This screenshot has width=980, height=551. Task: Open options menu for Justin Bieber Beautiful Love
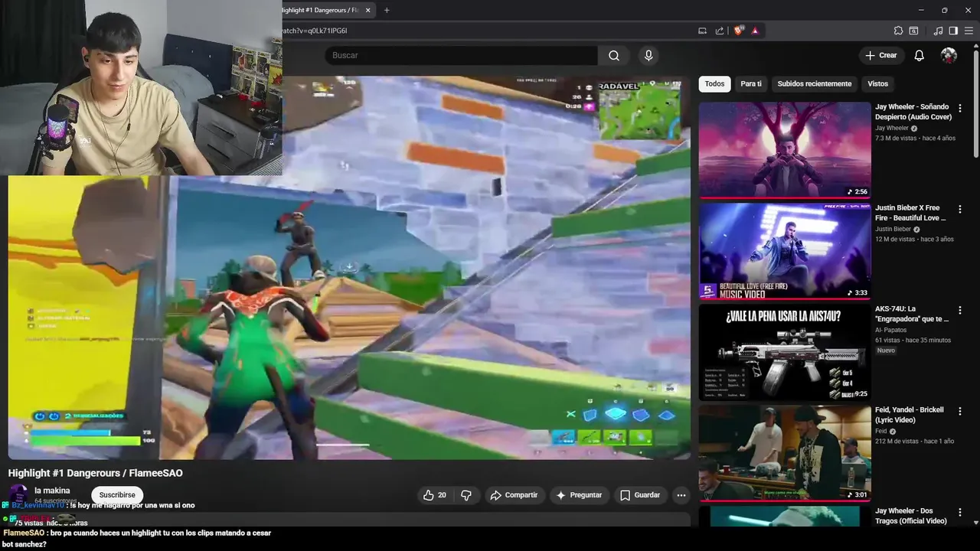point(960,209)
